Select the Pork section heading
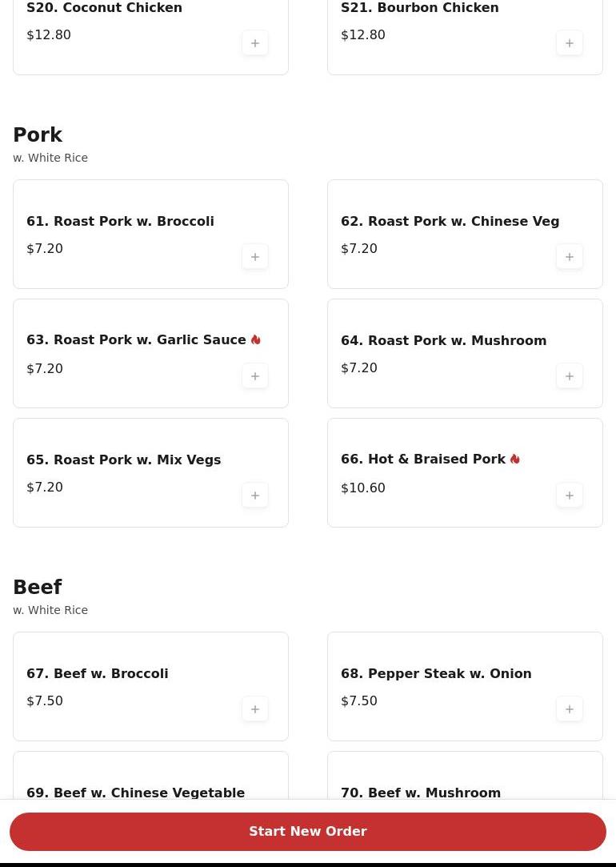Screen dimensions: 616x867 pyautogui.click(x=38, y=135)
